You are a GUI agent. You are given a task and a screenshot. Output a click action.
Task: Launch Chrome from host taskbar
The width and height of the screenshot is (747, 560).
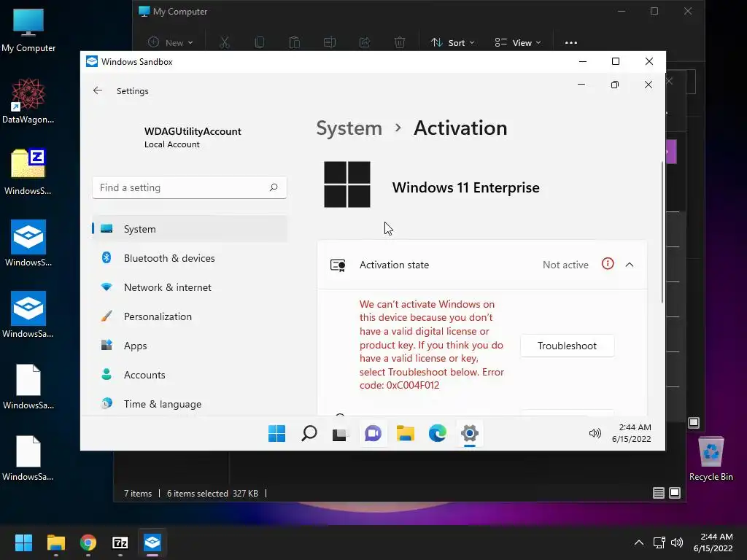pos(88,542)
